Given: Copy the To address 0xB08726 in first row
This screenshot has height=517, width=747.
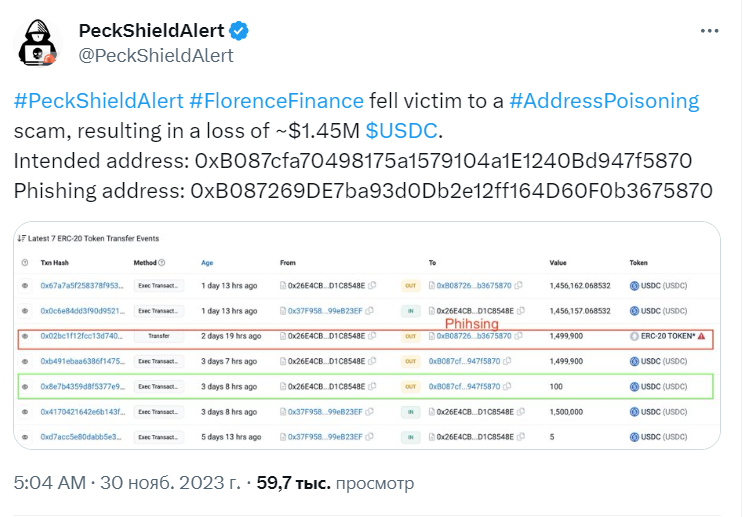Looking at the screenshot, I should 518,285.
